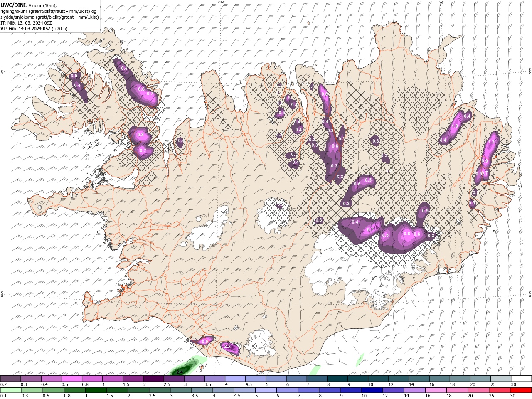The width and height of the screenshot is (532, 399).
Task: Click the green '2.4' rain value offshore
Action: point(180,372)
